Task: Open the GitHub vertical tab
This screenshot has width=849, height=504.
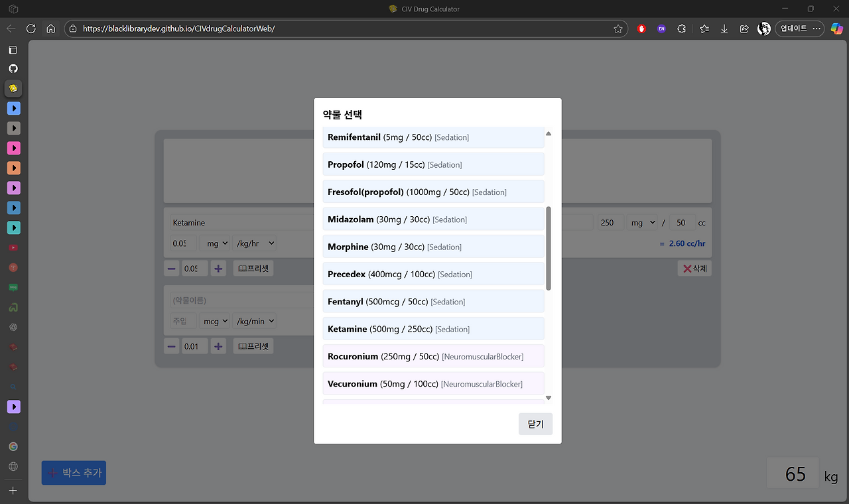Action: (x=13, y=68)
